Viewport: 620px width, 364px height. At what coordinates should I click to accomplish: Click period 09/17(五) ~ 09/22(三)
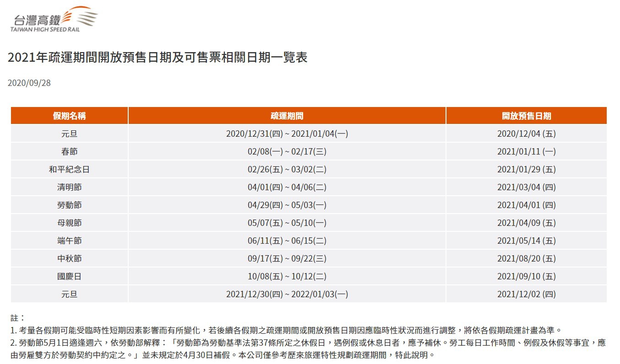tap(287, 258)
